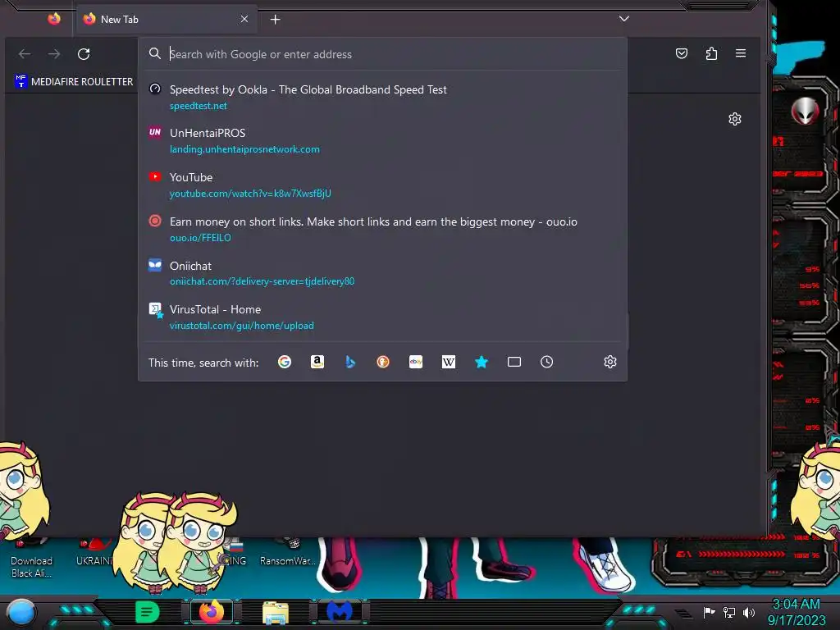
Task: Open the UnHentaiPROS suggestion
Action: (x=382, y=141)
